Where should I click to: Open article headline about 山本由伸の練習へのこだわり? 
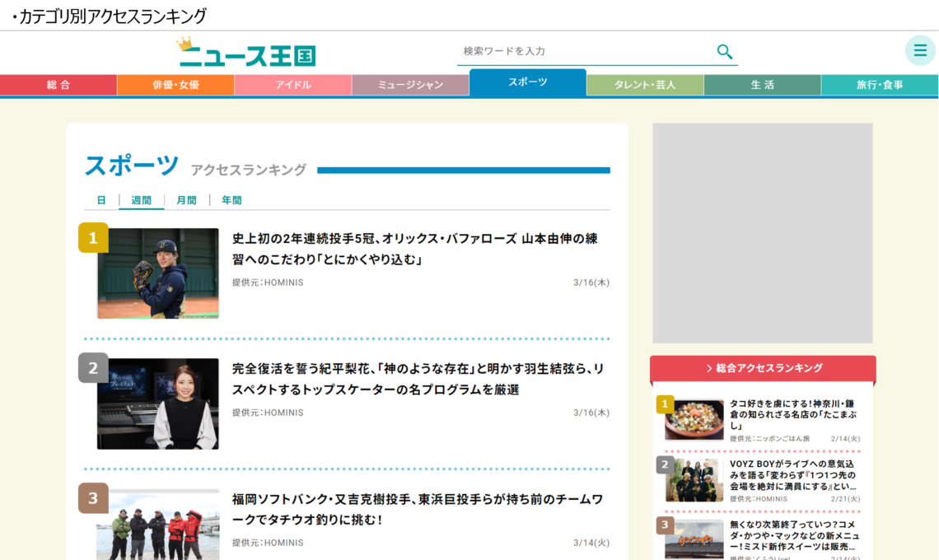414,250
